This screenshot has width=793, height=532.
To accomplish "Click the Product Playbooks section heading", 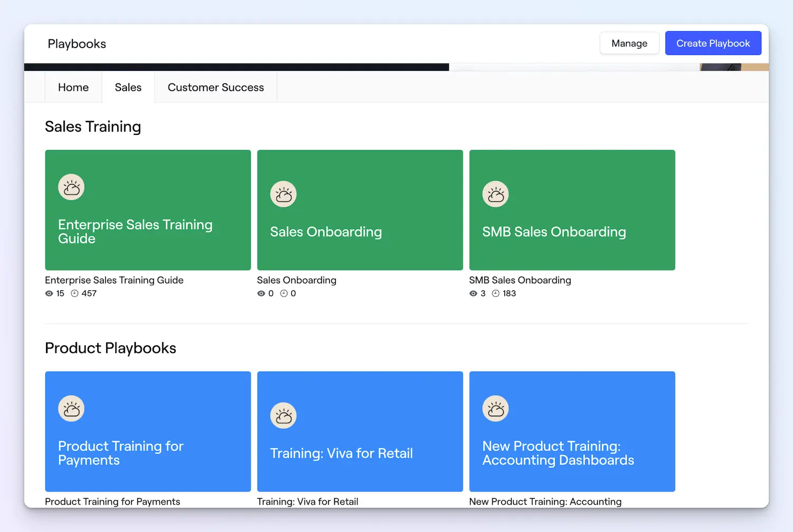I will [110, 348].
